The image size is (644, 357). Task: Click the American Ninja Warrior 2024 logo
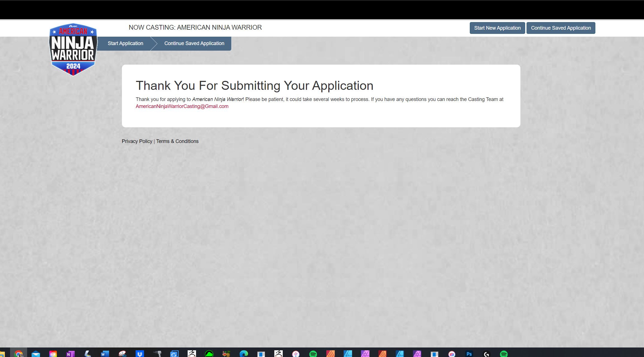pos(73,49)
